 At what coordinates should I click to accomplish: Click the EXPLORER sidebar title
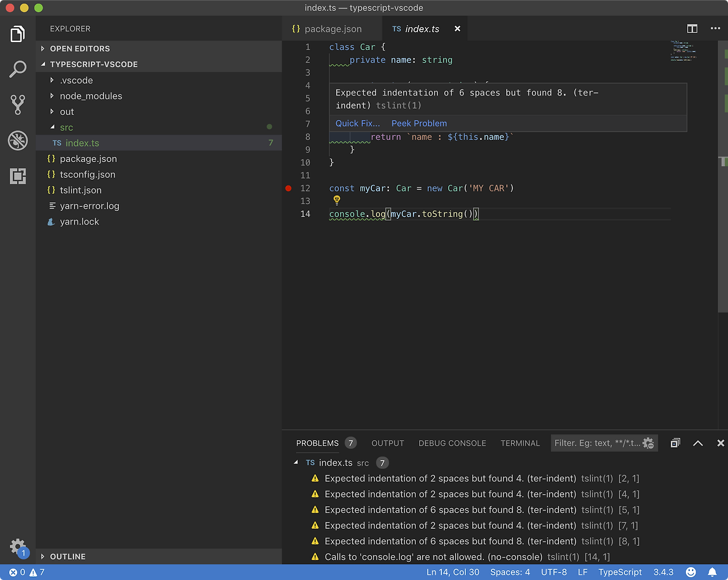(x=70, y=28)
